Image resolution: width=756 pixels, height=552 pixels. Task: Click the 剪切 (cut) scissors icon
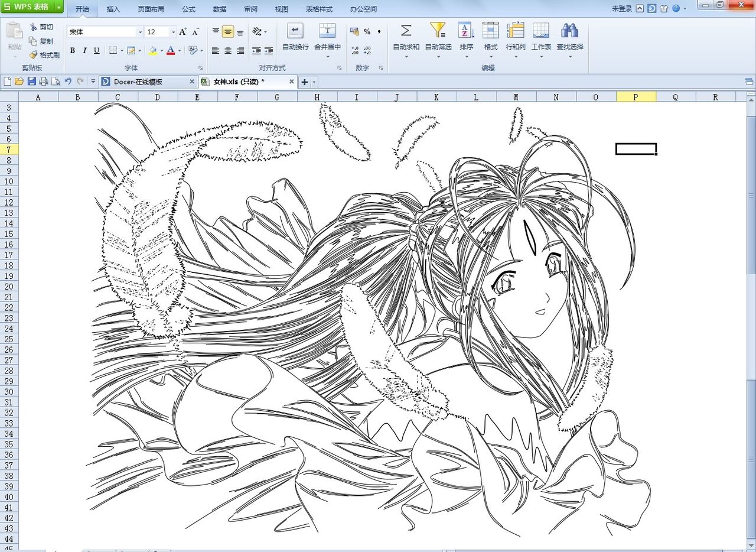(x=33, y=27)
